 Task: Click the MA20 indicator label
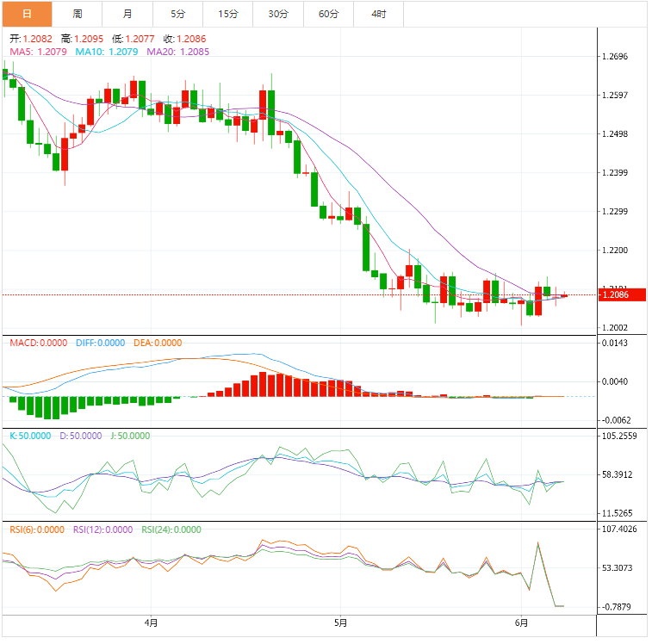click(178, 52)
